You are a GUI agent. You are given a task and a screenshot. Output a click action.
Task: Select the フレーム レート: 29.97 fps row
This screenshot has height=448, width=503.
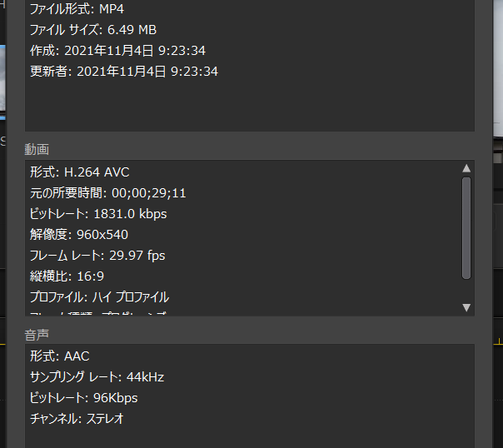pos(97,256)
